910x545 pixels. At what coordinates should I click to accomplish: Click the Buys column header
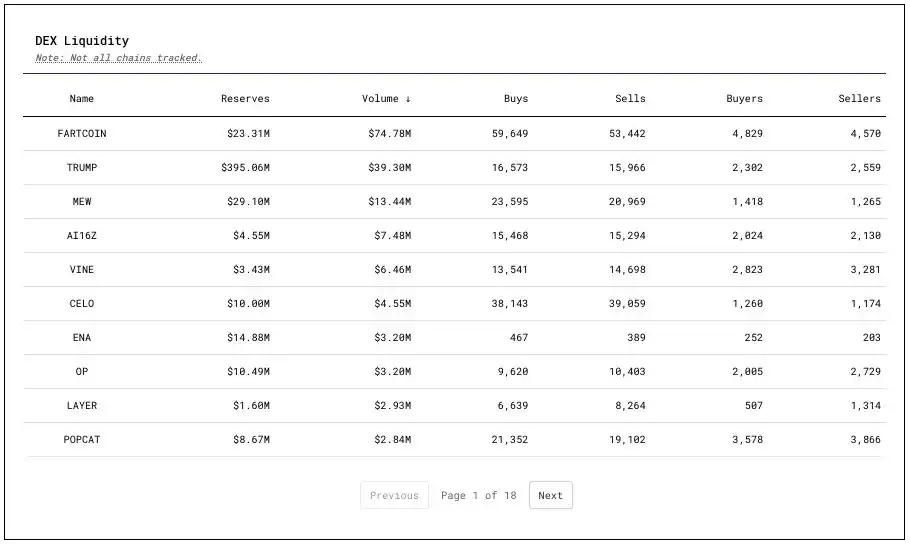point(516,99)
